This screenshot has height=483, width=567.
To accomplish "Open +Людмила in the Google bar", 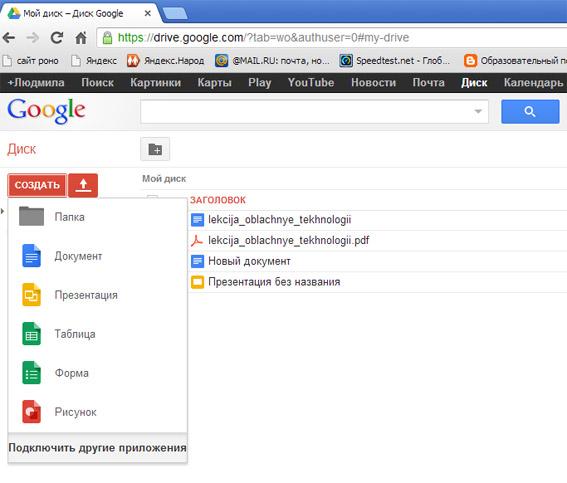I will point(36,83).
